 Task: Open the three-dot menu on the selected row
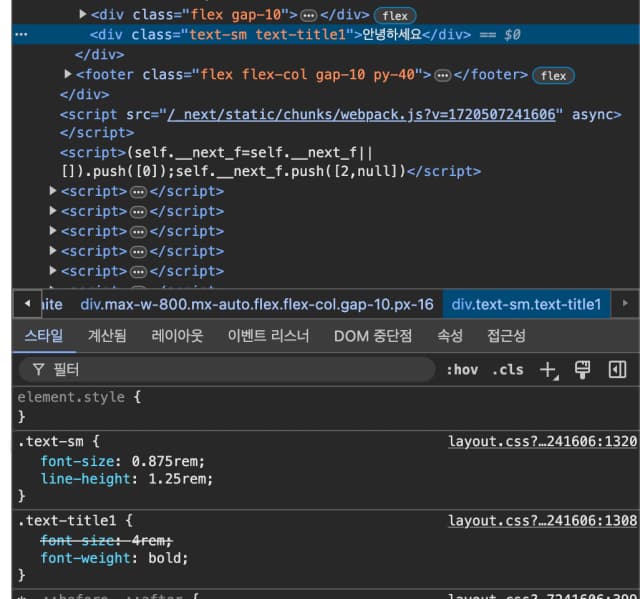coord(21,35)
